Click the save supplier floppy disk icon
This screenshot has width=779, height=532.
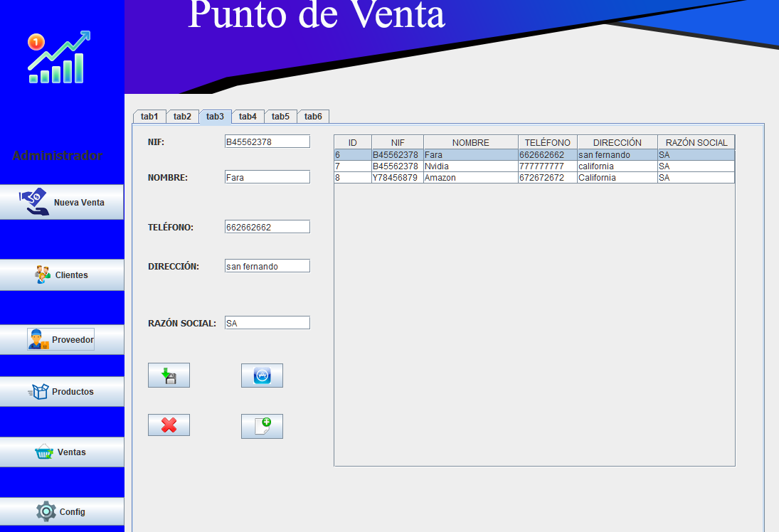click(x=169, y=376)
